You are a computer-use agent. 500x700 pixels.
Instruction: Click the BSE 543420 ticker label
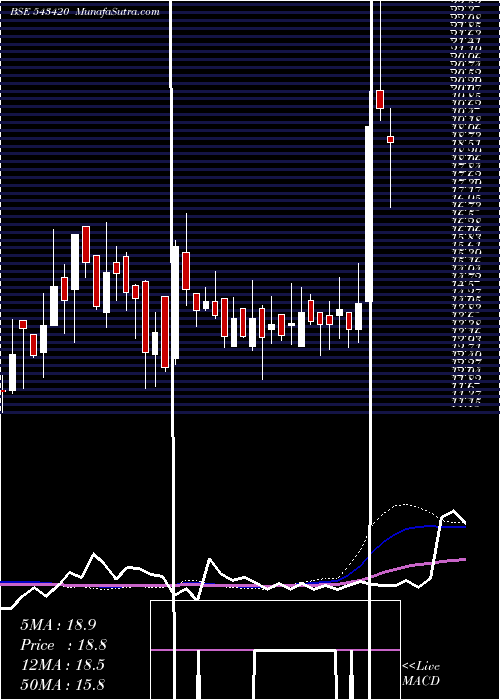(x=39, y=12)
